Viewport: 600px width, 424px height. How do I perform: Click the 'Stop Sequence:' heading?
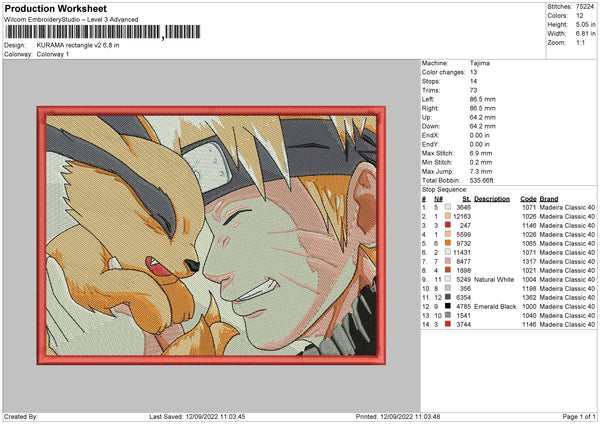[444, 190]
